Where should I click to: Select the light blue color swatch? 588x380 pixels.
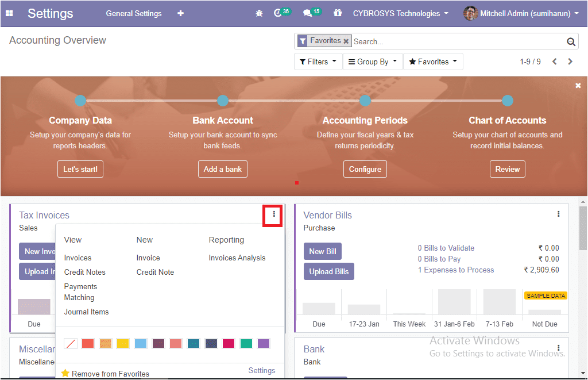[140, 343]
